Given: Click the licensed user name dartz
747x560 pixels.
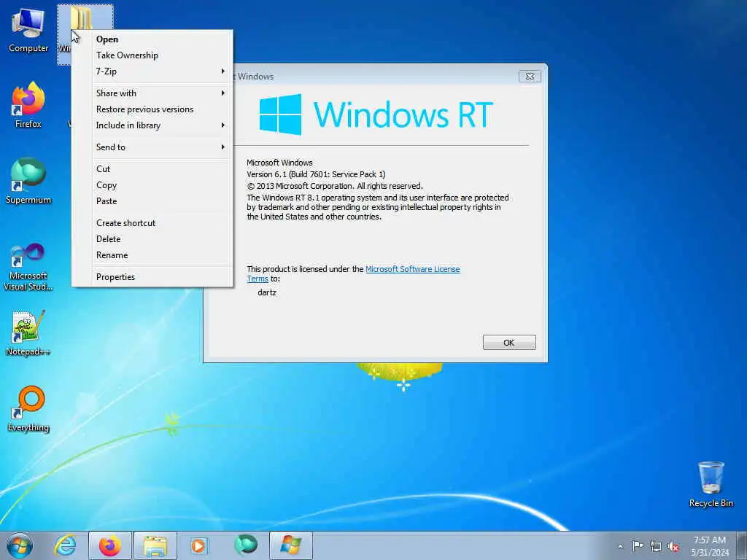Looking at the screenshot, I should pos(267,292).
